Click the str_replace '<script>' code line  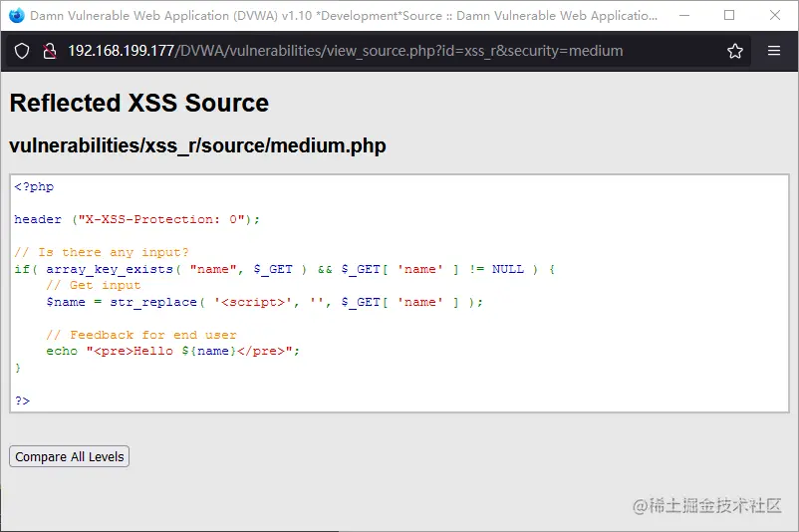tap(264, 302)
